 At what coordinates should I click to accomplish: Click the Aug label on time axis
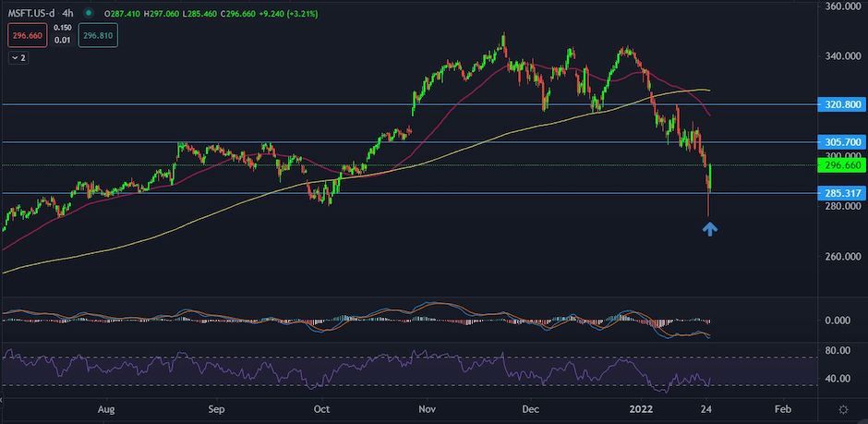pos(106,408)
